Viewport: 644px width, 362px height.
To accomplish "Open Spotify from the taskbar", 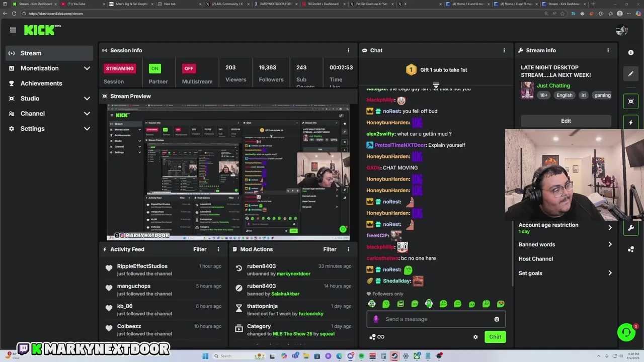I will [x=361, y=356].
